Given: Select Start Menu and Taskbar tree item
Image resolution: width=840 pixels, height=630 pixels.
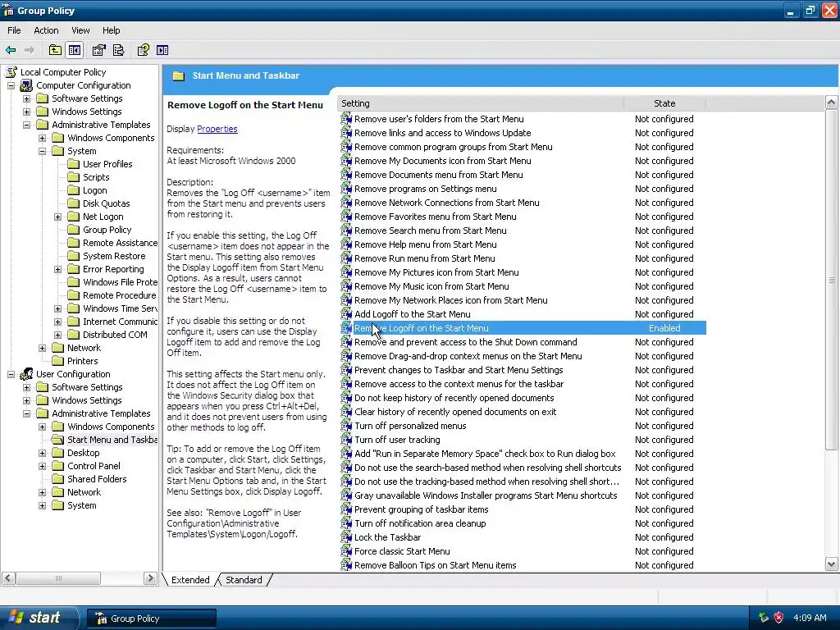Looking at the screenshot, I should pos(112,440).
